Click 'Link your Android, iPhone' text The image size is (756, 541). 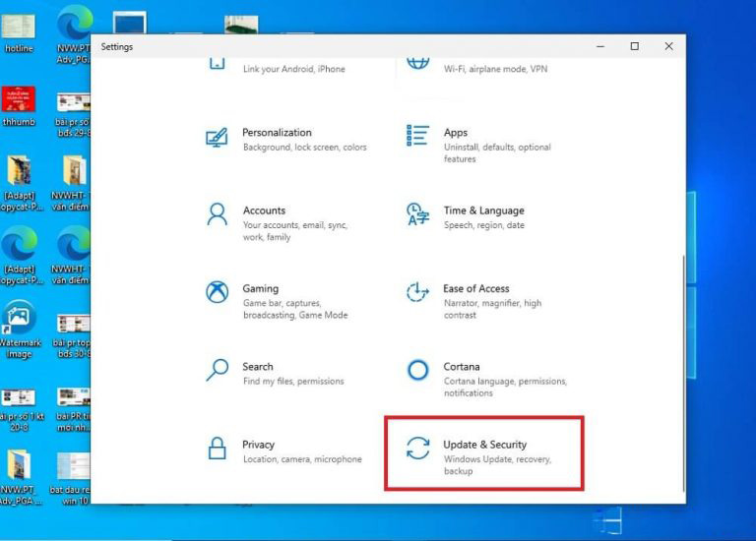pyautogui.click(x=294, y=69)
